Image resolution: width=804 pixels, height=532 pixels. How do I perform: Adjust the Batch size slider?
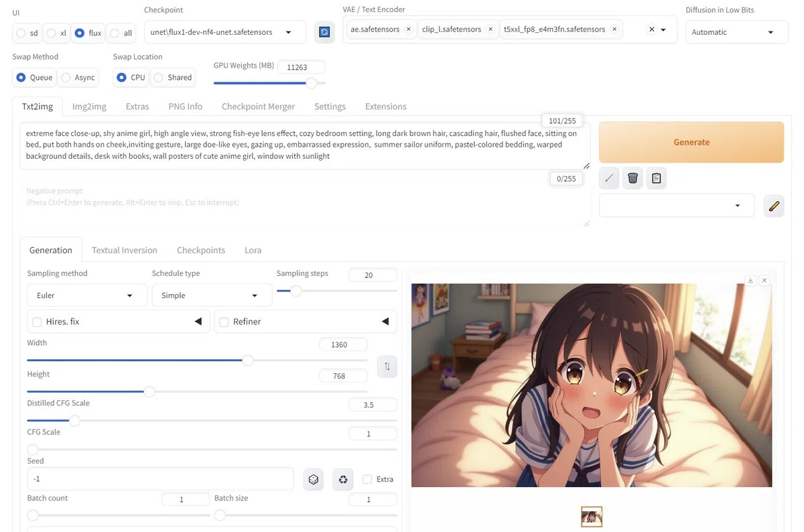pos(306,515)
